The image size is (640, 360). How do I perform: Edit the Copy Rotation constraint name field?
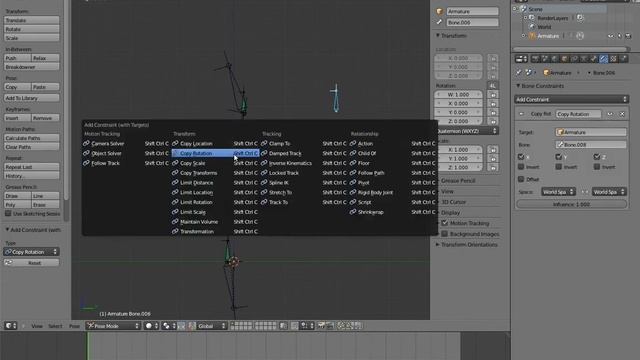pyautogui.click(x=578, y=114)
